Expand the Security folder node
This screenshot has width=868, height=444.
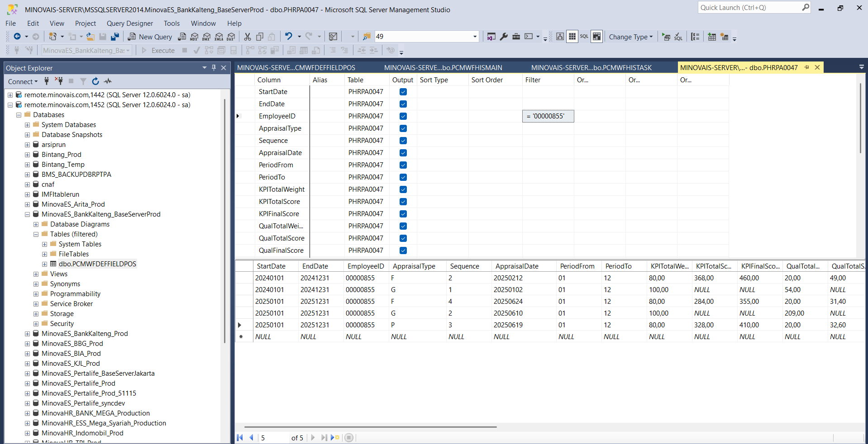tap(36, 324)
